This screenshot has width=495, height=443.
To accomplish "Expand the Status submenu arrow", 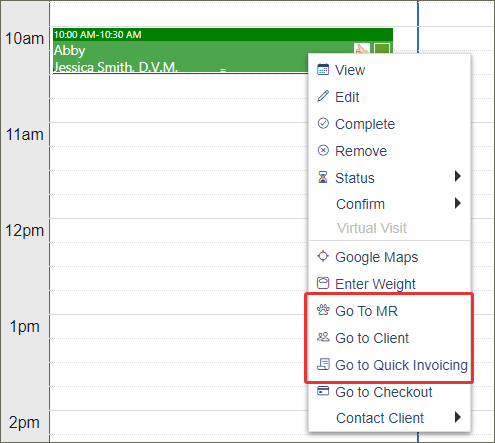I will [458, 176].
